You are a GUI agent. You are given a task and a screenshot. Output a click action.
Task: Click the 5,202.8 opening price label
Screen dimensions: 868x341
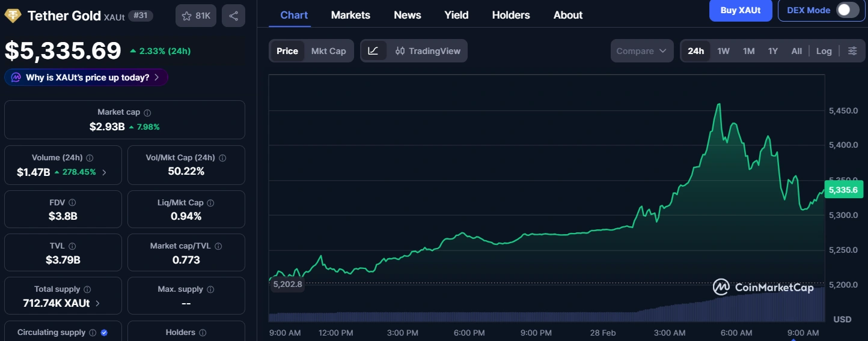[x=287, y=284]
